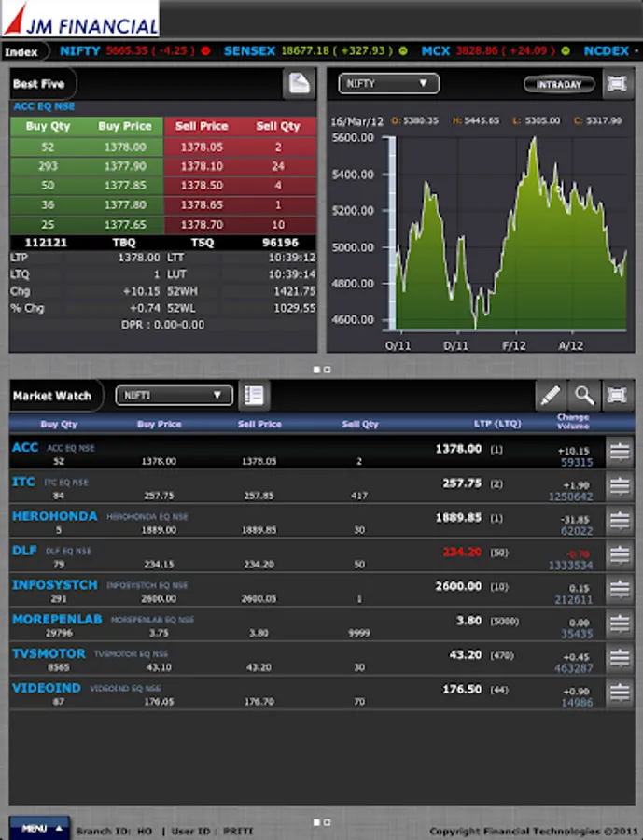
Task: Open the row menu icon for DLF
Action: (x=620, y=555)
